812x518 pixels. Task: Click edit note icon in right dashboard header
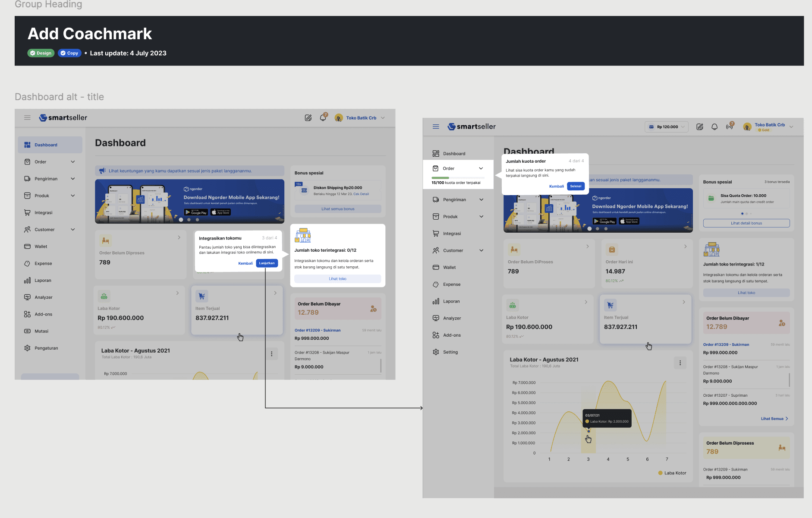(700, 126)
